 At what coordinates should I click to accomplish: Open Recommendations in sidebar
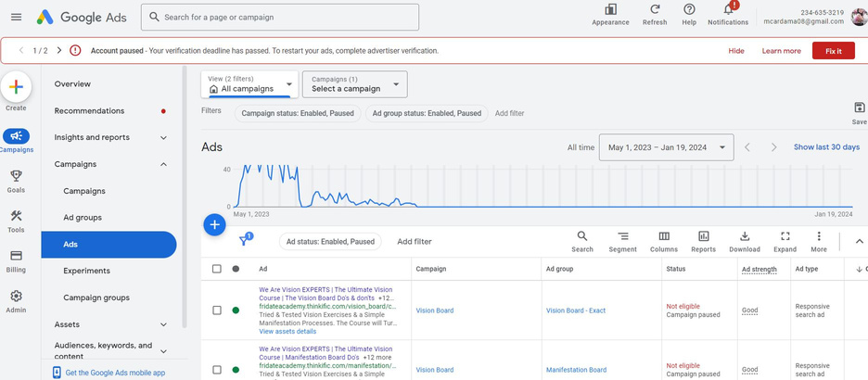(x=89, y=110)
